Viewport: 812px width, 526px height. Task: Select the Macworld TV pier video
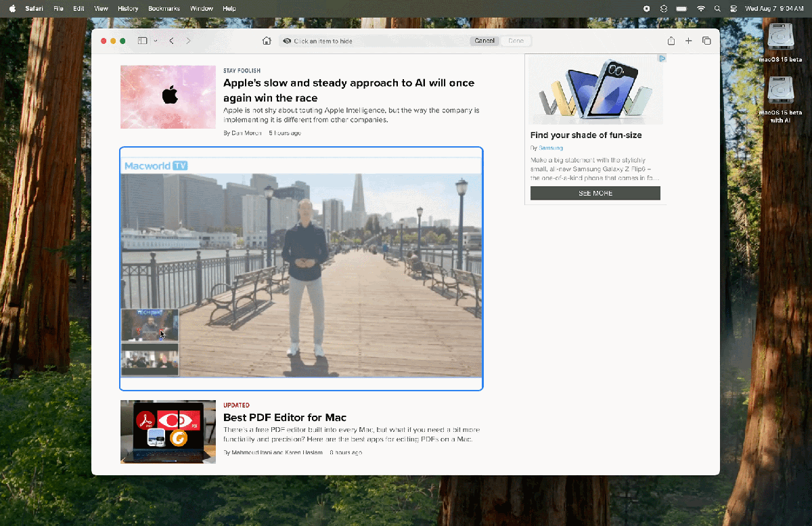tap(301, 275)
